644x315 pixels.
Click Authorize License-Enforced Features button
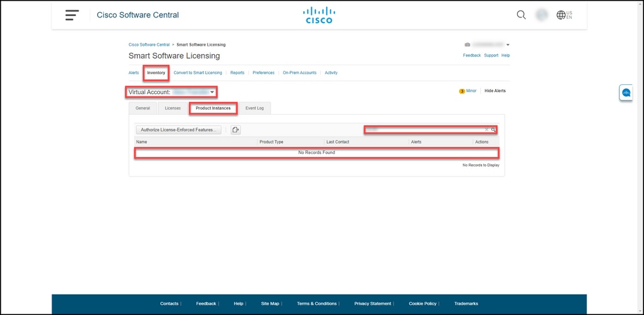tap(179, 129)
